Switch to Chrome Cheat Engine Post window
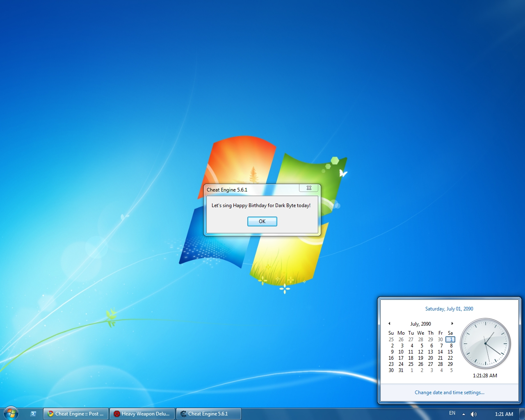 pos(76,414)
